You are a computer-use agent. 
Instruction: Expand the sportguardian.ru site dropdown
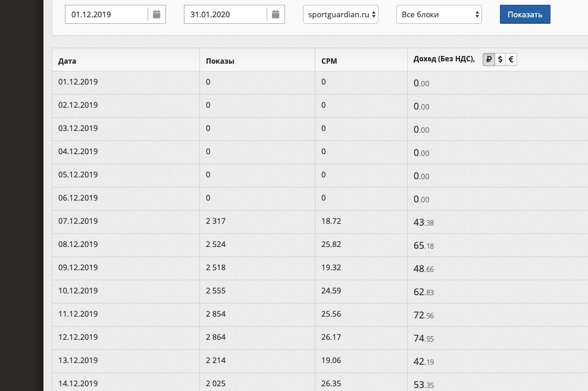[340, 14]
